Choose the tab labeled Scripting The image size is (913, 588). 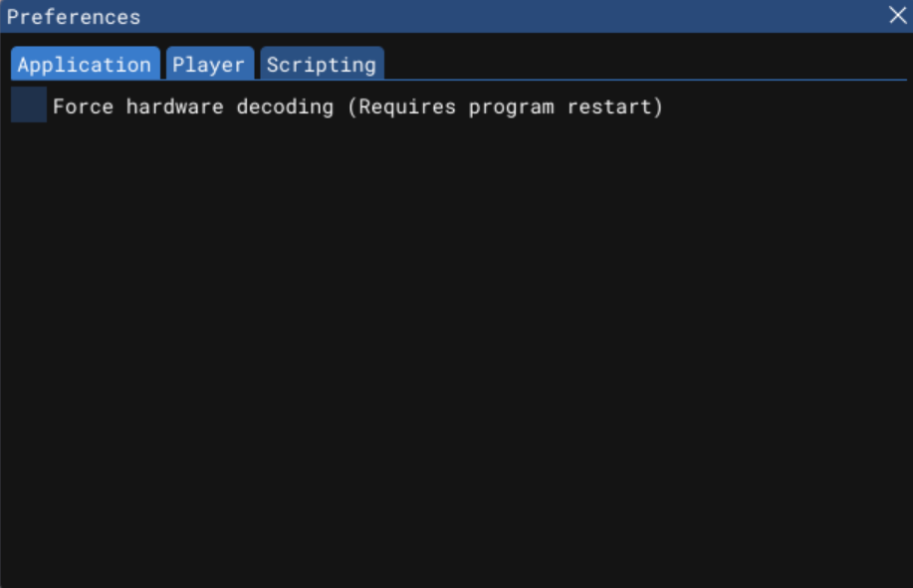[322, 64]
